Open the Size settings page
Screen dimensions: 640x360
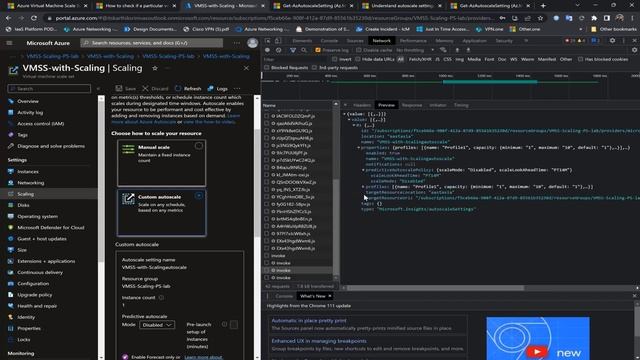[22, 250]
